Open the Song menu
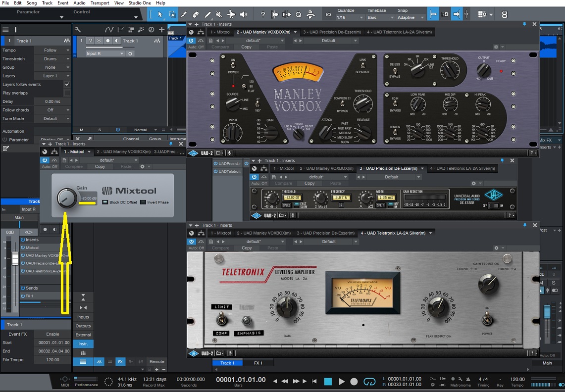The height and width of the screenshot is (392, 565). [32, 3]
